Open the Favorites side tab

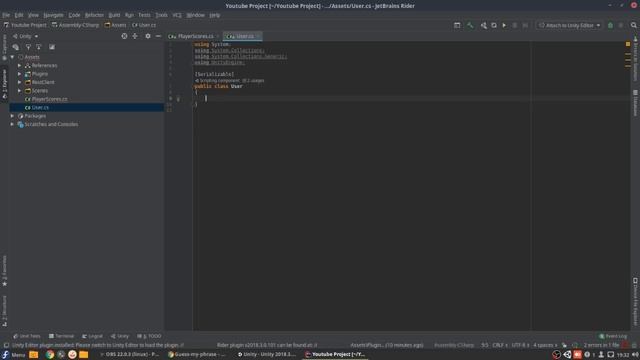[4, 271]
